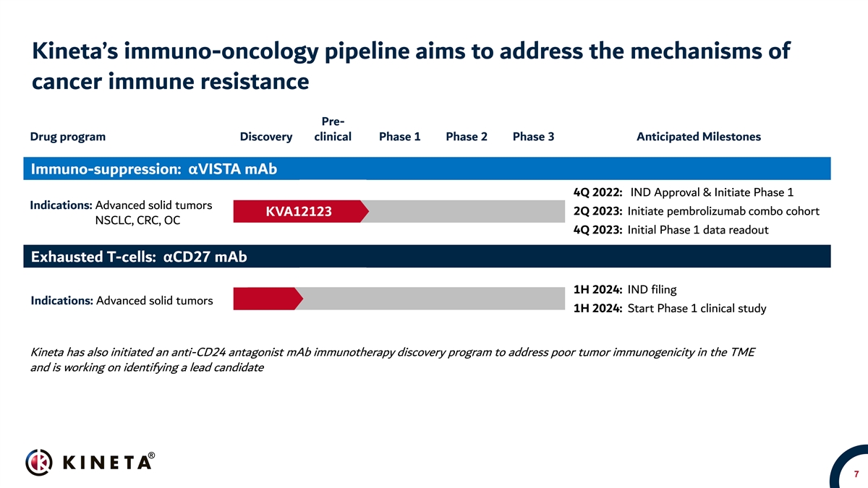
Task: Click the Phase 1 column header
Action: pyautogui.click(x=399, y=137)
